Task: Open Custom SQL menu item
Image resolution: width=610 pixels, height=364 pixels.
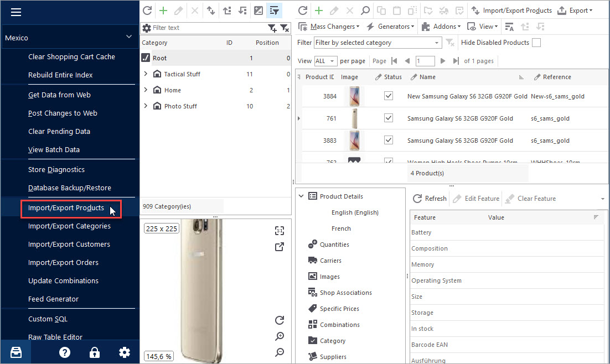Action: point(48,319)
